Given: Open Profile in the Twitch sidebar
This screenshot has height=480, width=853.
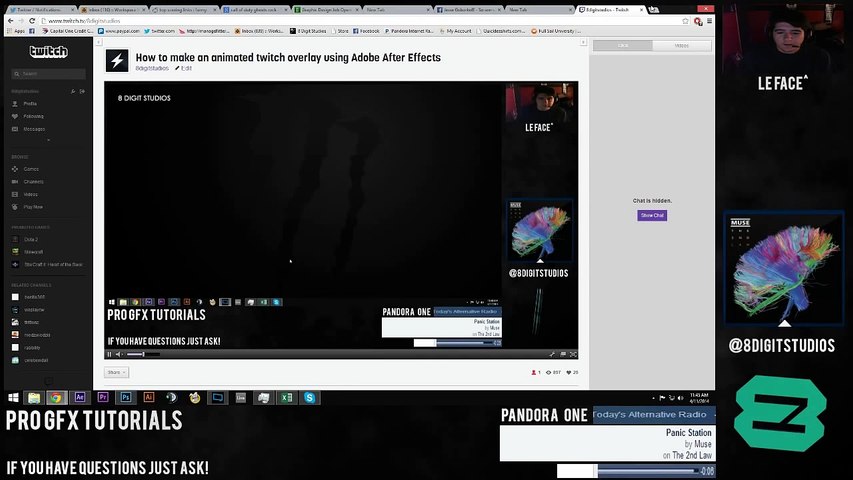Looking at the screenshot, I should pyautogui.click(x=30, y=103).
